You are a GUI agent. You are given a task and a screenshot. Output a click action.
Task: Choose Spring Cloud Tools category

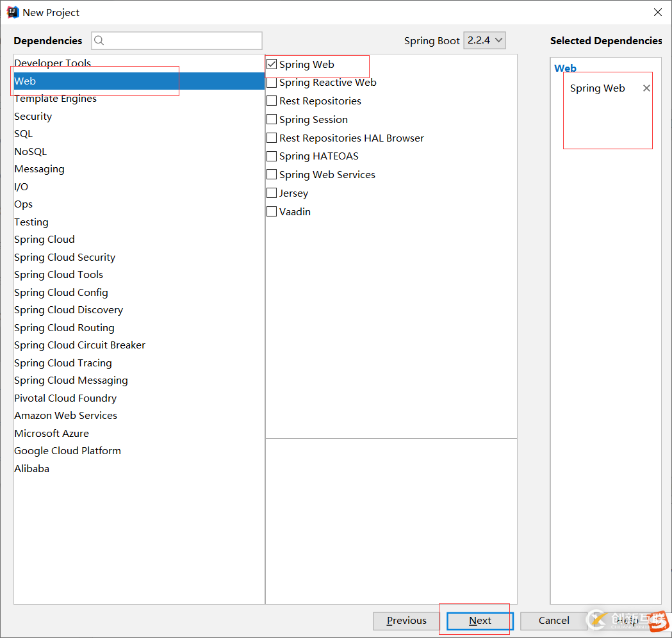(x=139, y=275)
